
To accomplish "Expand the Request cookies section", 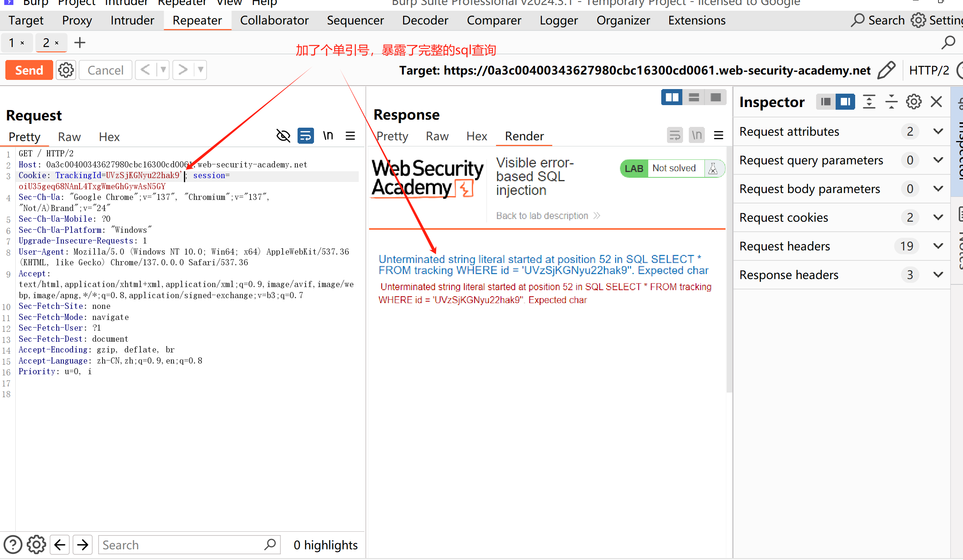I will (x=938, y=218).
